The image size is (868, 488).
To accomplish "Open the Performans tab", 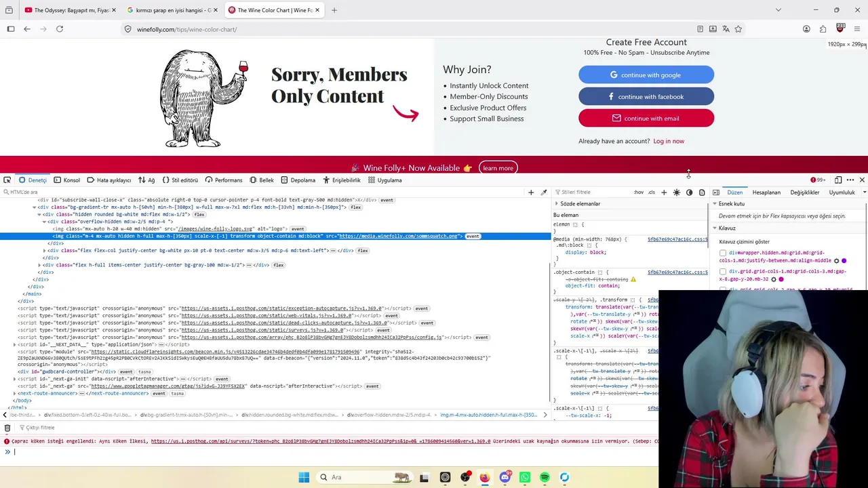I will pos(224,180).
